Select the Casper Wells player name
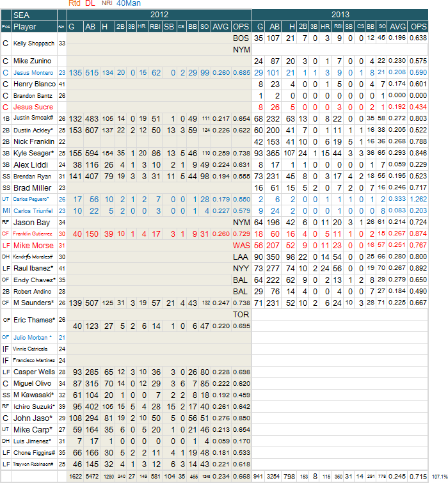The width and height of the screenshot is (448, 483). point(34,372)
